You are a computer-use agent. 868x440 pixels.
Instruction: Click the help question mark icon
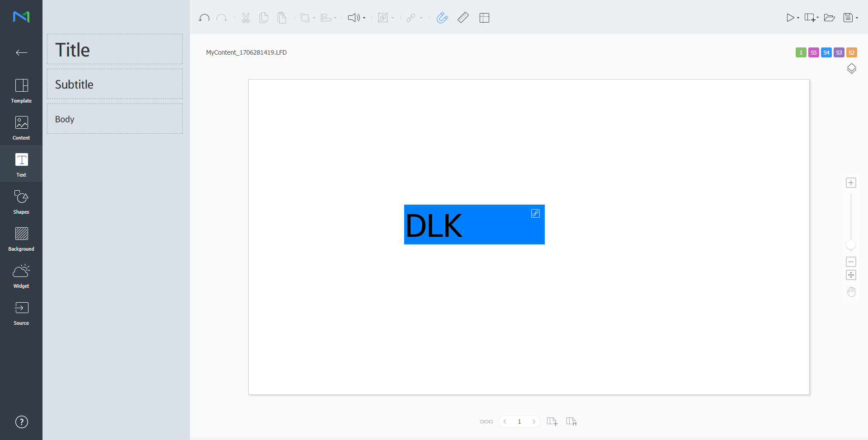(22, 421)
